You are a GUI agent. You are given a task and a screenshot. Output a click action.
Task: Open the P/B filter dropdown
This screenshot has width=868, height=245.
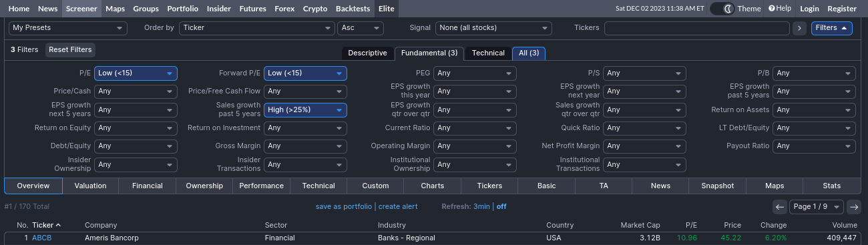click(814, 73)
